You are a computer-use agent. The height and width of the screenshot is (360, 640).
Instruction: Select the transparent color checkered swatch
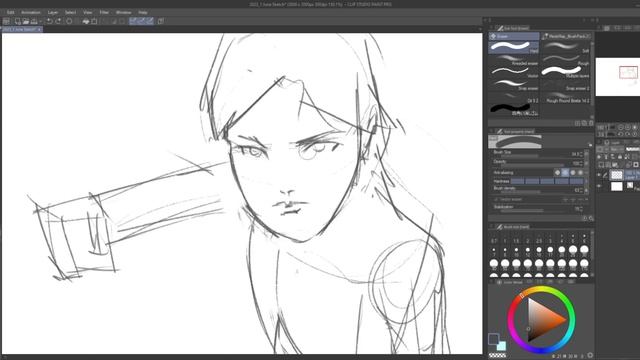click(x=497, y=356)
